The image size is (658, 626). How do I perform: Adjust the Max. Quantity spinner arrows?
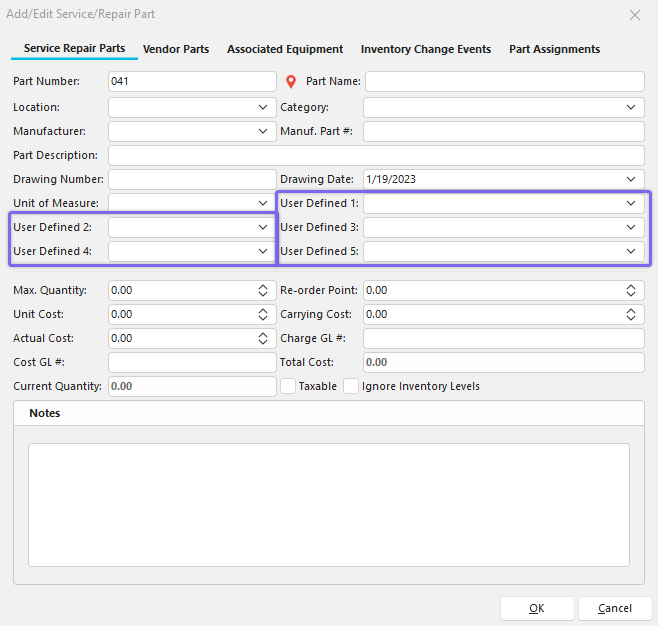coord(263,290)
